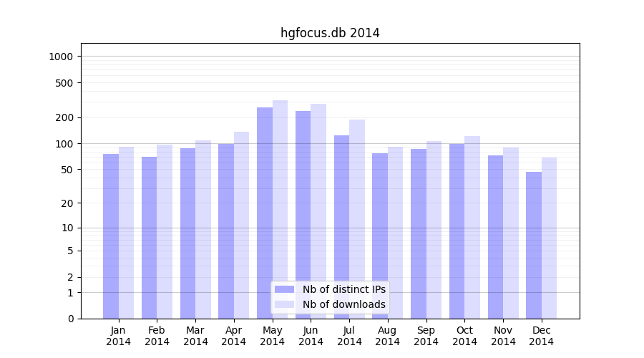Click the Jan 2014 distinct IPs bar

click(x=111, y=236)
